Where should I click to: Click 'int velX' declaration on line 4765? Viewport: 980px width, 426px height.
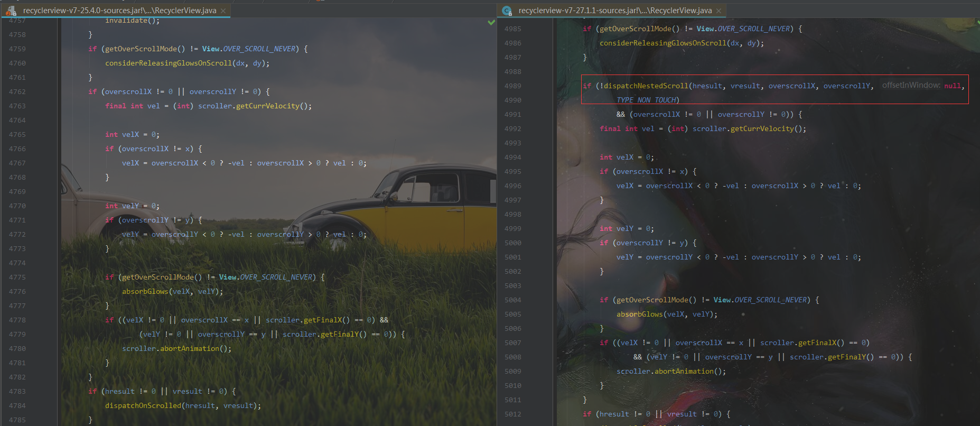point(122,134)
